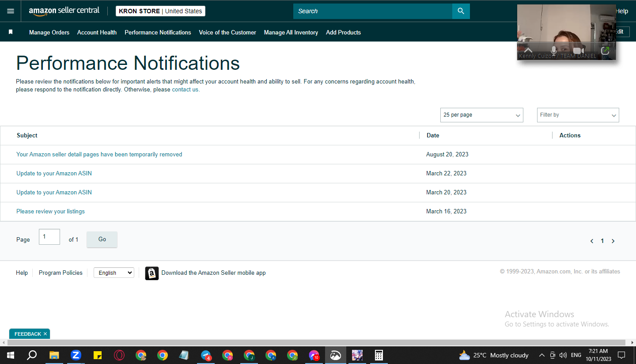636x364 pixels.
Task: Click the Chrome icon with A badge
Action: [x=271, y=355]
